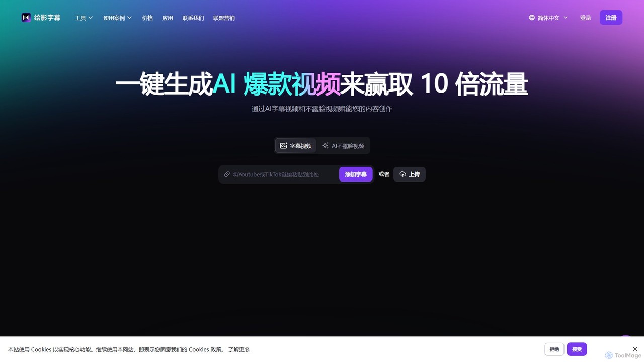Click the 上传 button

coord(410,174)
